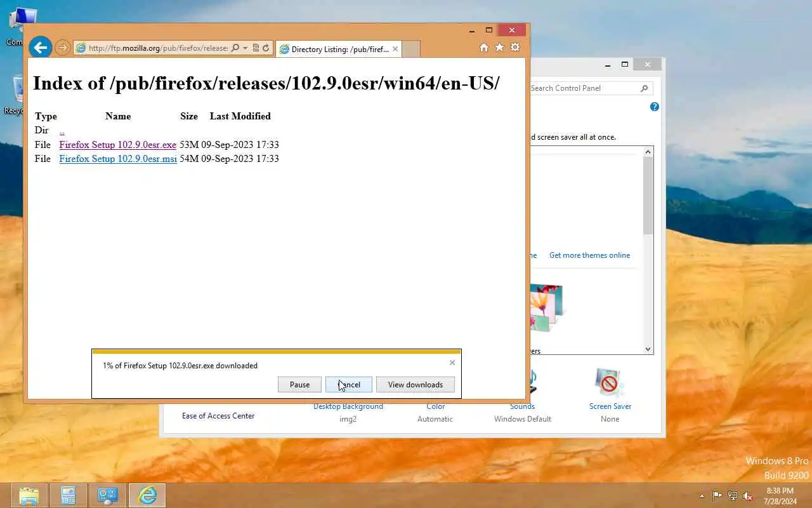The width and height of the screenshot is (812, 508).
Task: Maximize the Internet Explorer window
Action: (x=489, y=30)
